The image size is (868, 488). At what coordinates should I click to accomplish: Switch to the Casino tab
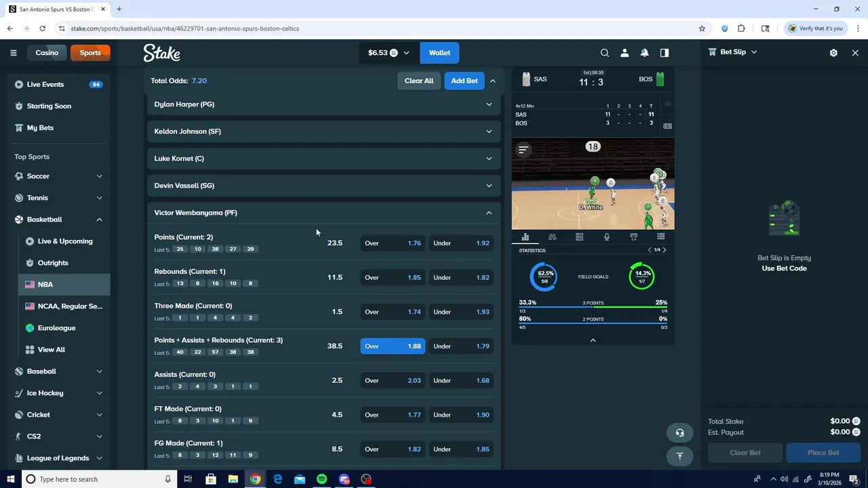point(47,53)
